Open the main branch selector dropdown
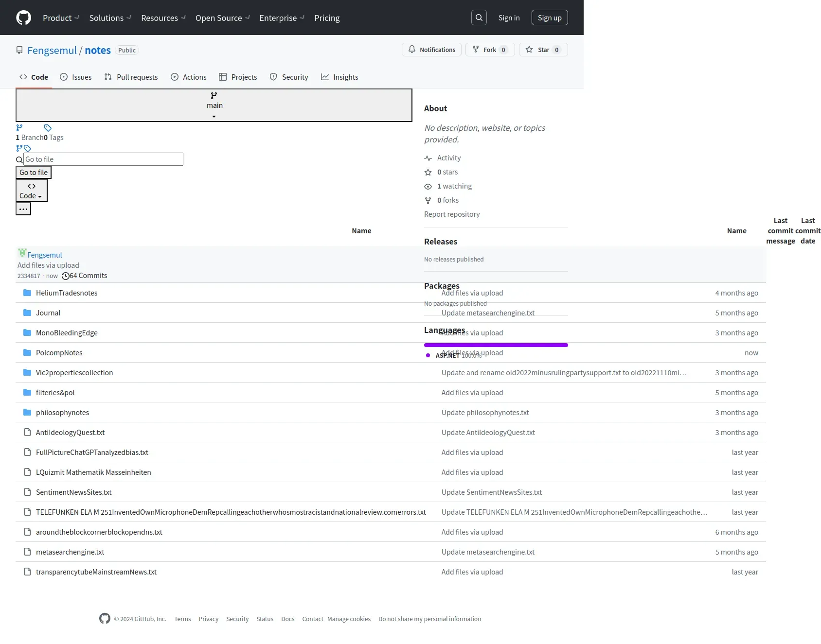Viewport: 821px width, 644px height. pos(214,105)
